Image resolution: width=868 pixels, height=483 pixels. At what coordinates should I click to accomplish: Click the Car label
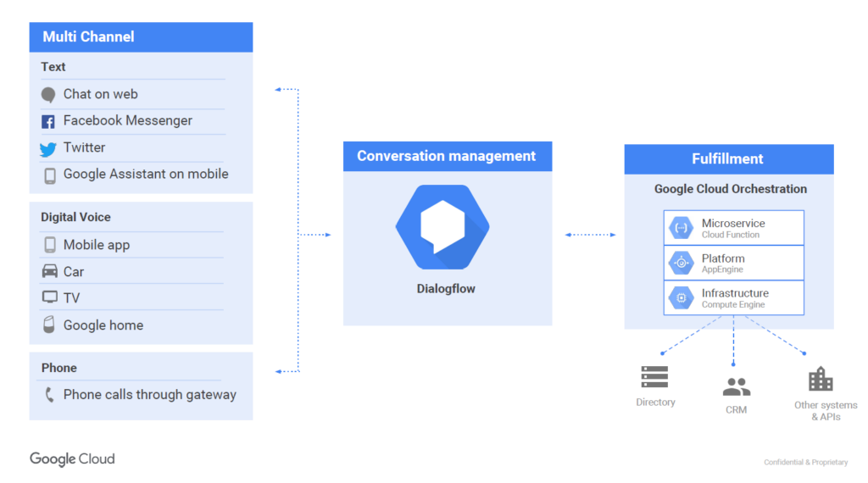(x=74, y=272)
